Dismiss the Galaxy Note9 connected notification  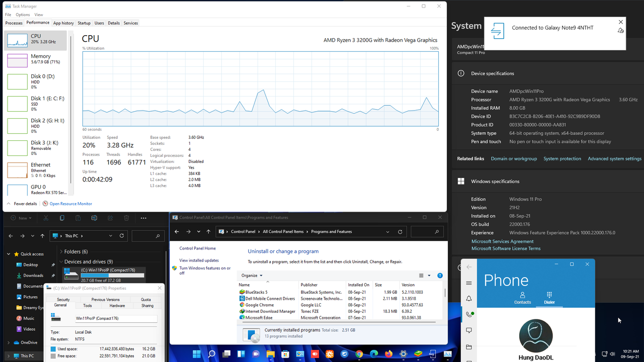click(620, 22)
